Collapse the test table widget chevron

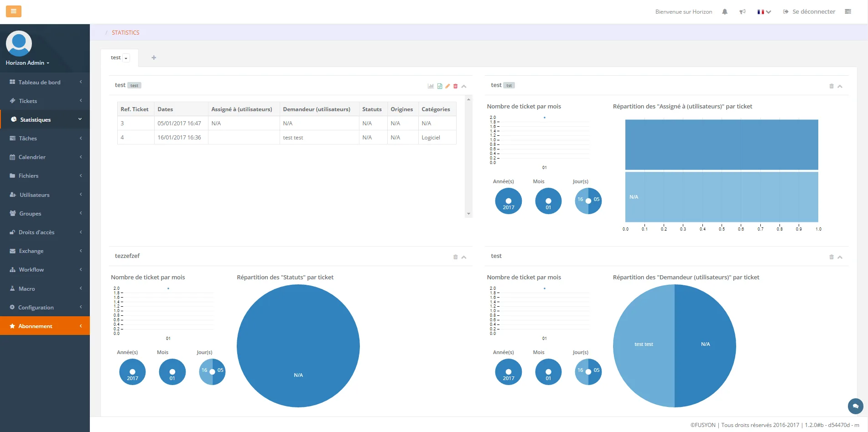[x=464, y=86]
